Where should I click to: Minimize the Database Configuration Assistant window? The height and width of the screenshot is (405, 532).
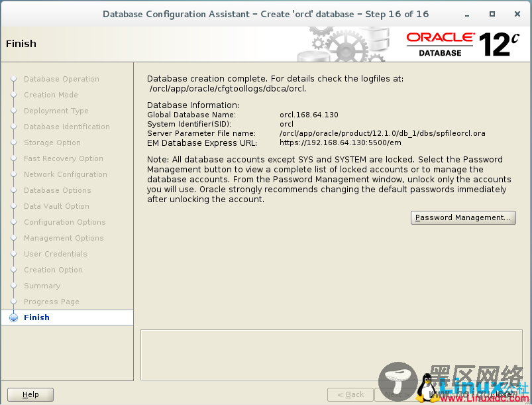tap(467, 15)
